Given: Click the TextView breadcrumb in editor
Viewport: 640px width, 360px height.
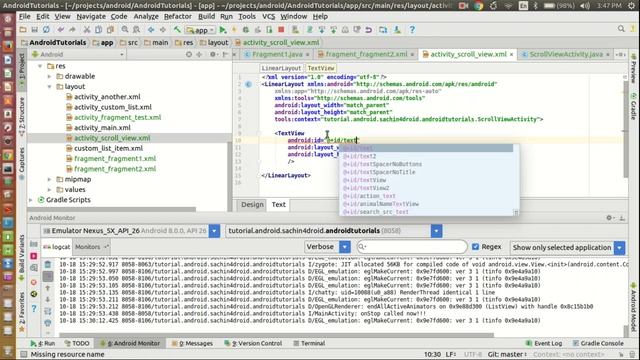Looking at the screenshot, I should click(x=321, y=68).
